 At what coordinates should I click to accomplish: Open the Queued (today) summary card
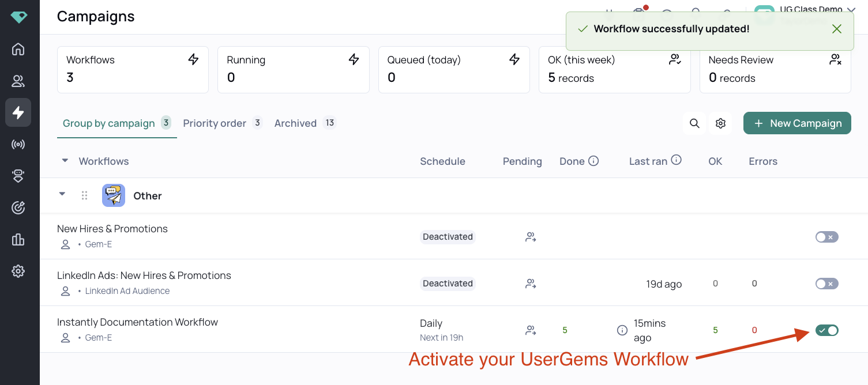point(454,69)
